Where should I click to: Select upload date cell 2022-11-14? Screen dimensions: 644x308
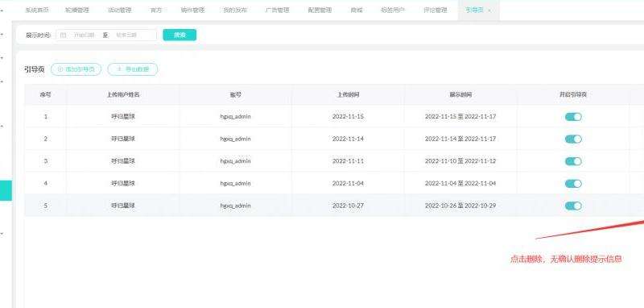pyautogui.click(x=349, y=139)
